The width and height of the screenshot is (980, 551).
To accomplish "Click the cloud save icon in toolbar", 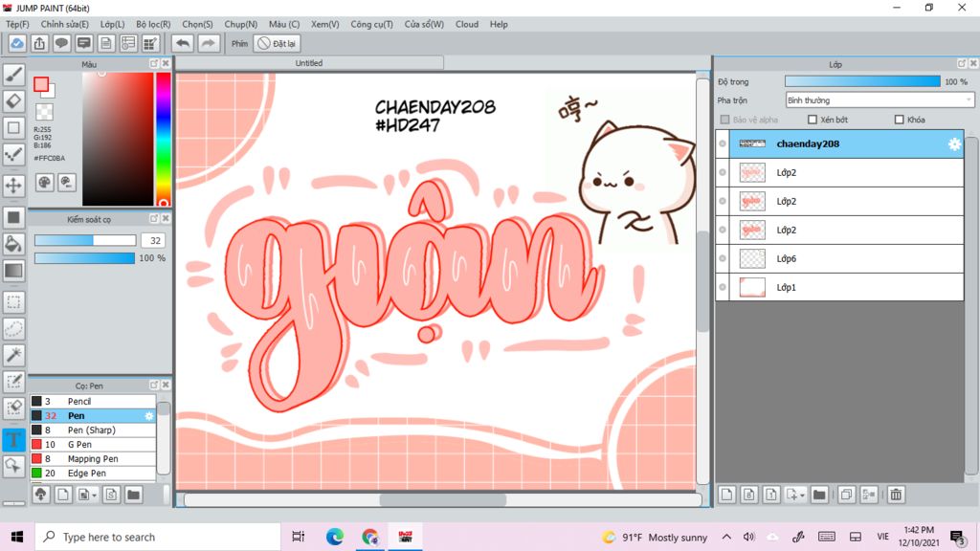I will (17, 44).
